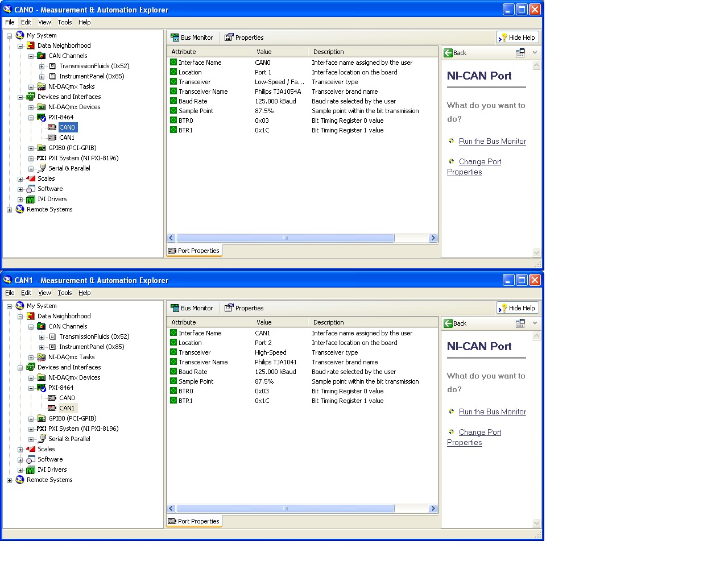Click PXI-8464 device icon in CAN0 window
The width and height of the screenshot is (728, 582).
click(x=42, y=117)
